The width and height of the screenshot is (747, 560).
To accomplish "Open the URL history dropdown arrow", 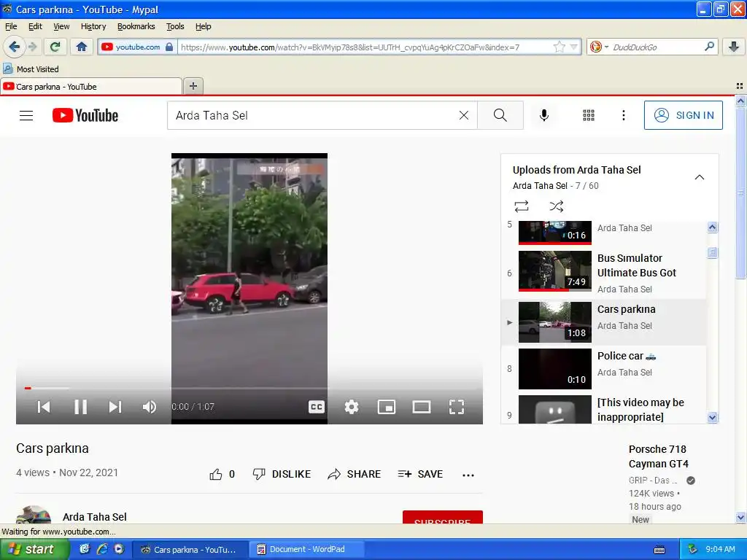I will click(x=574, y=47).
